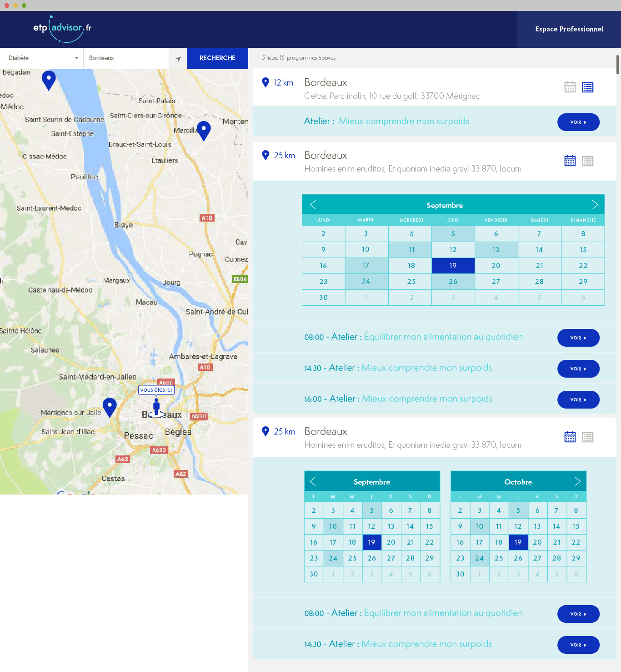The width and height of the screenshot is (621, 672).
Task: Toggle calendar view on the Octobre-calendar 25 km card
Action: coord(570,437)
